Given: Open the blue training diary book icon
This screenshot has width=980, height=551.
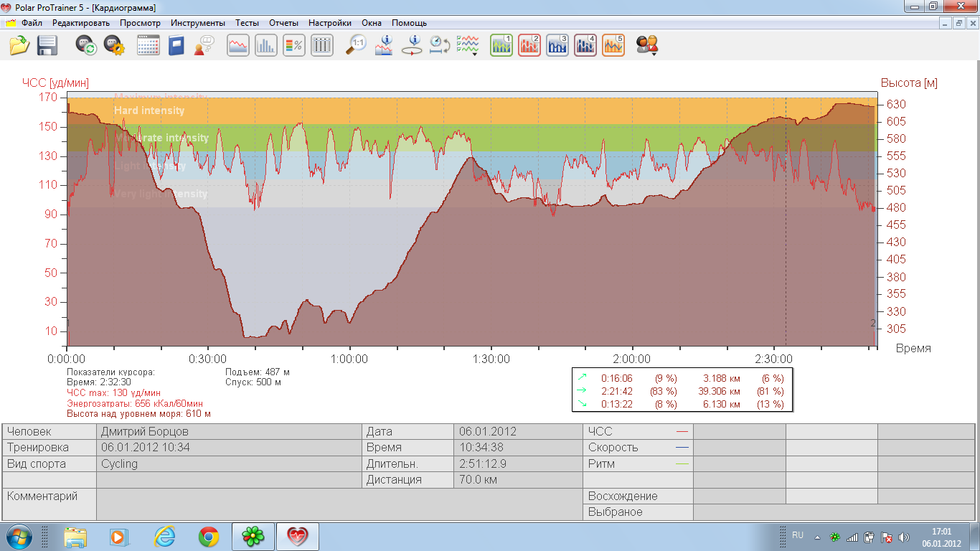Looking at the screenshot, I should pos(176,45).
